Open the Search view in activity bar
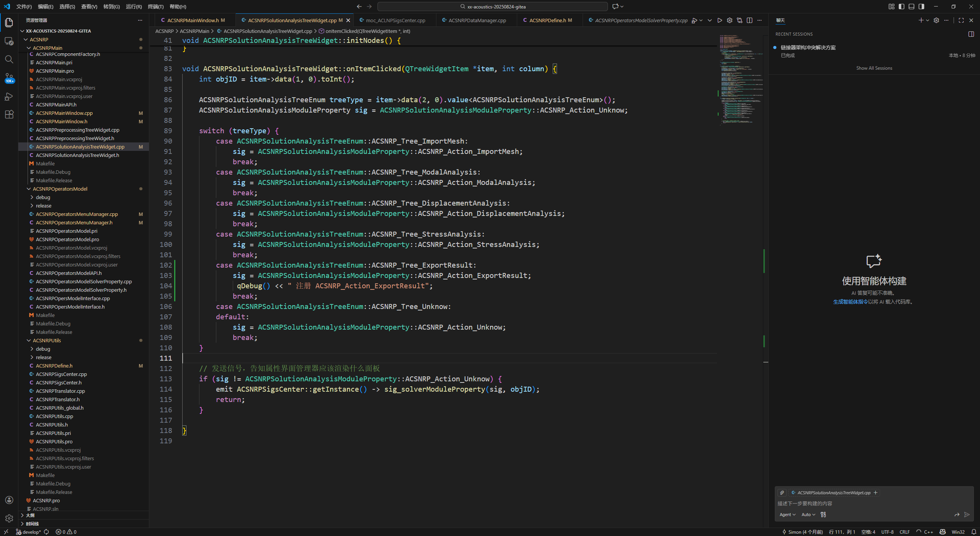The height and width of the screenshot is (536, 980). [x=9, y=59]
